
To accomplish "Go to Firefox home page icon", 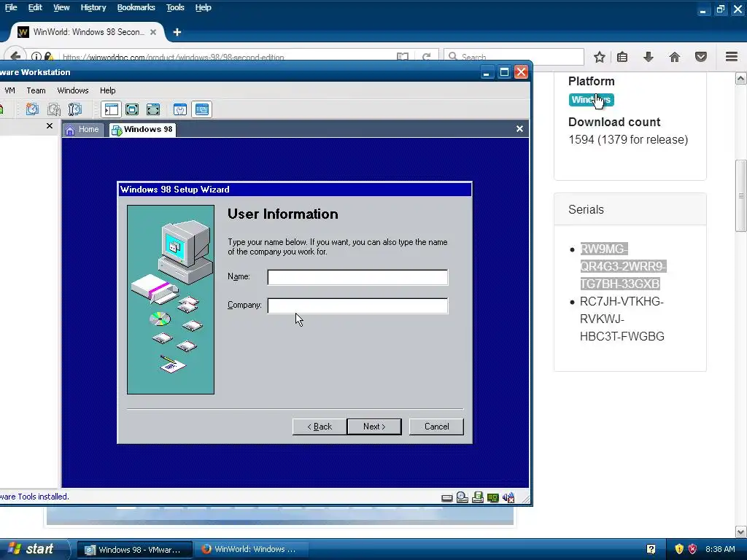I will 675,57.
